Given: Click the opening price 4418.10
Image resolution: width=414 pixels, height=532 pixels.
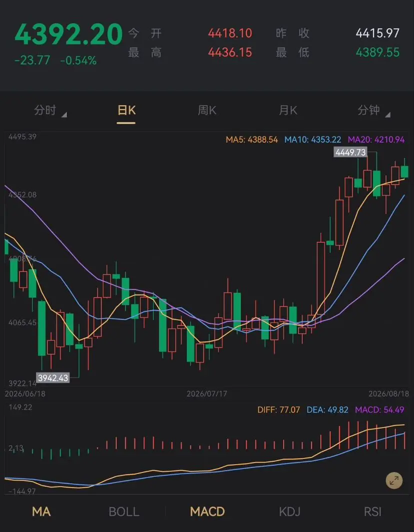Looking at the screenshot, I should 230,33.
